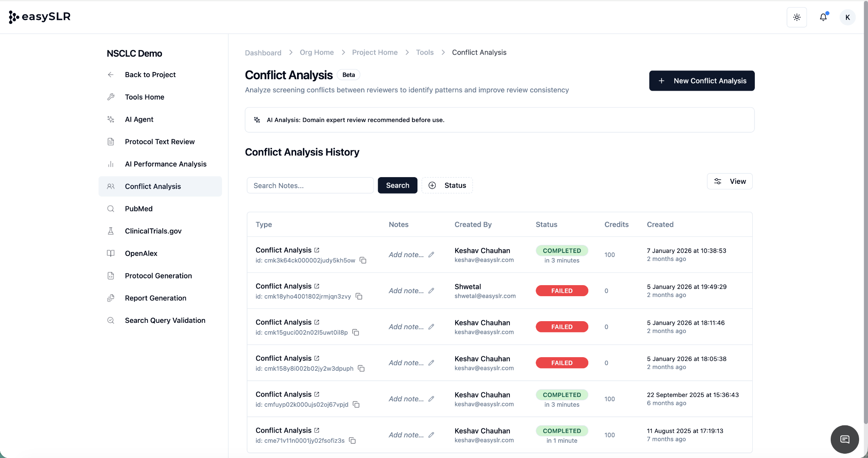Open the notifications bell
The height and width of the screenshot is (458, 868).
[x=823, y=17]
